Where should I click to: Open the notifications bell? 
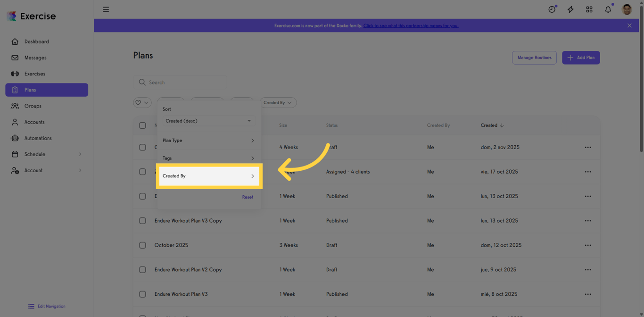pos(608,9)
